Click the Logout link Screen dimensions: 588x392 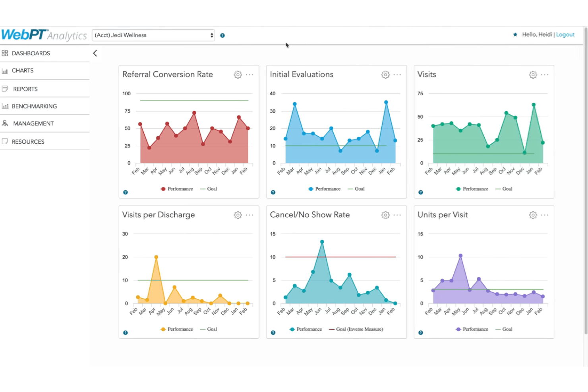565,35
